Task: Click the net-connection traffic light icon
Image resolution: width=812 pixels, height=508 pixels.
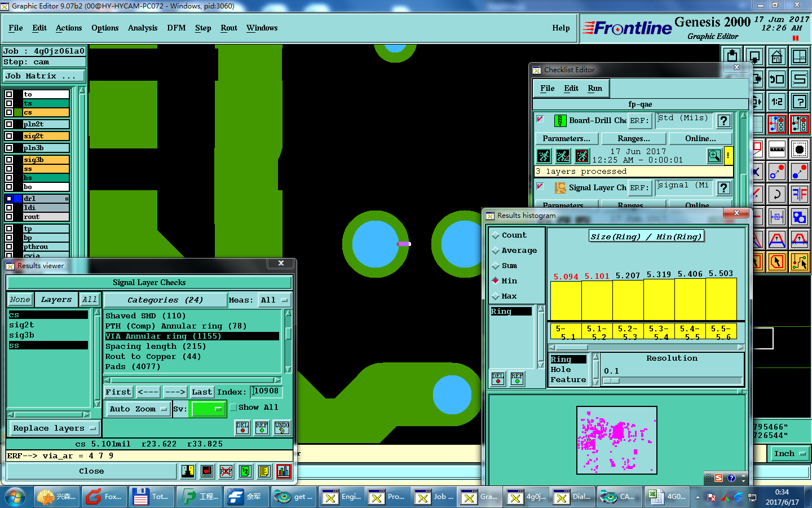Action: [777, 124]
